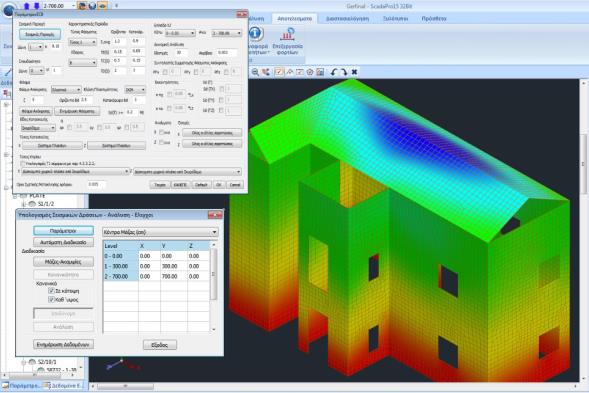Screen dimensions: 589x393
Task: Open the level selector dropdown showing 2-700.00
Action: click(x=59, y=6)
